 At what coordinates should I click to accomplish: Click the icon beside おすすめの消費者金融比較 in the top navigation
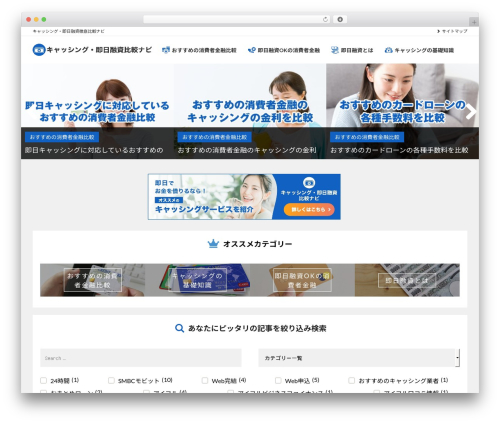point(166,50)
